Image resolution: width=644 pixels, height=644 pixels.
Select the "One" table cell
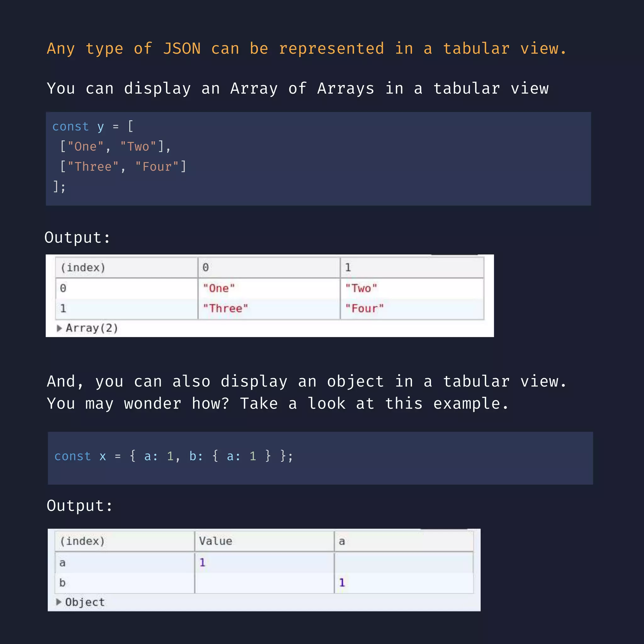point(269,288)
